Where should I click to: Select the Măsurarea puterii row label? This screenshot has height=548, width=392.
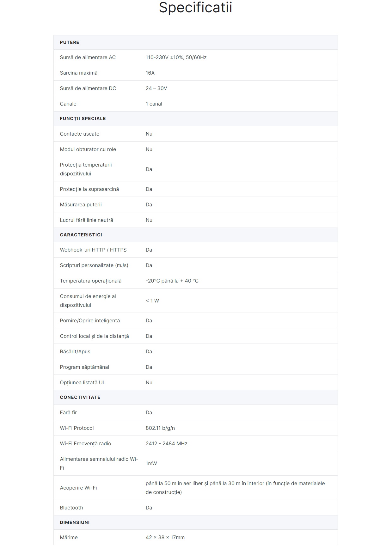(81, 204)
